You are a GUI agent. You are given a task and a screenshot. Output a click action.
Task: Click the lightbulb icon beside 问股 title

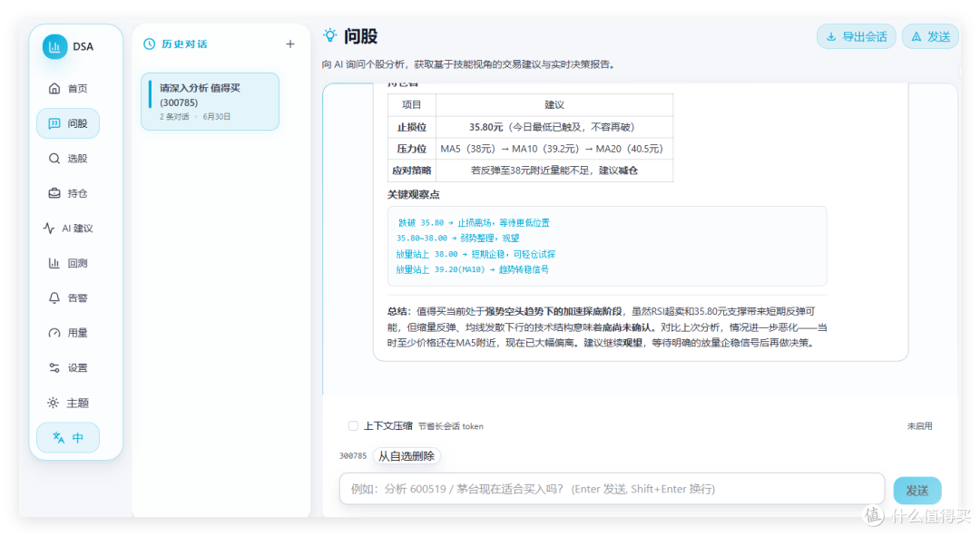(x=330, y=35)
